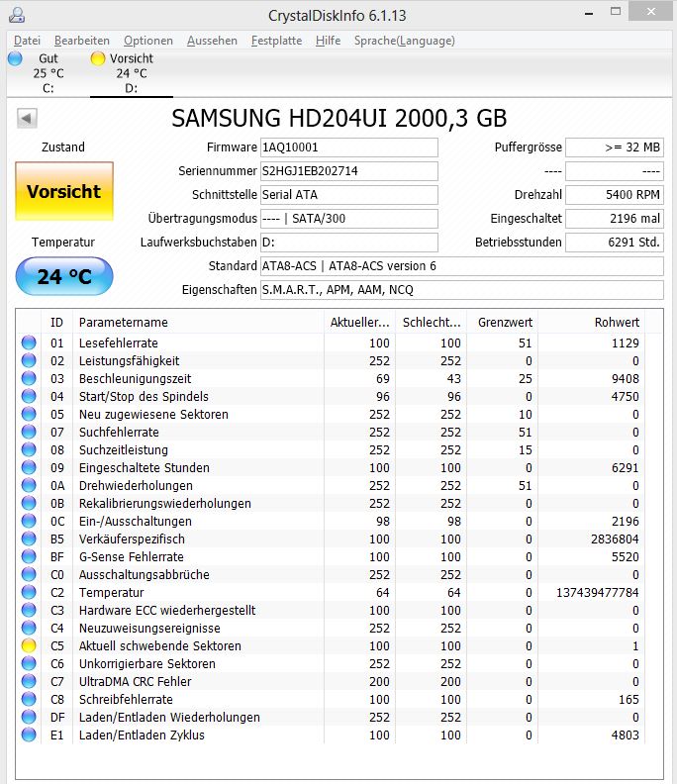Minimize the CrystalDiskInfo window
677x784 pixels.
[589, 13]
